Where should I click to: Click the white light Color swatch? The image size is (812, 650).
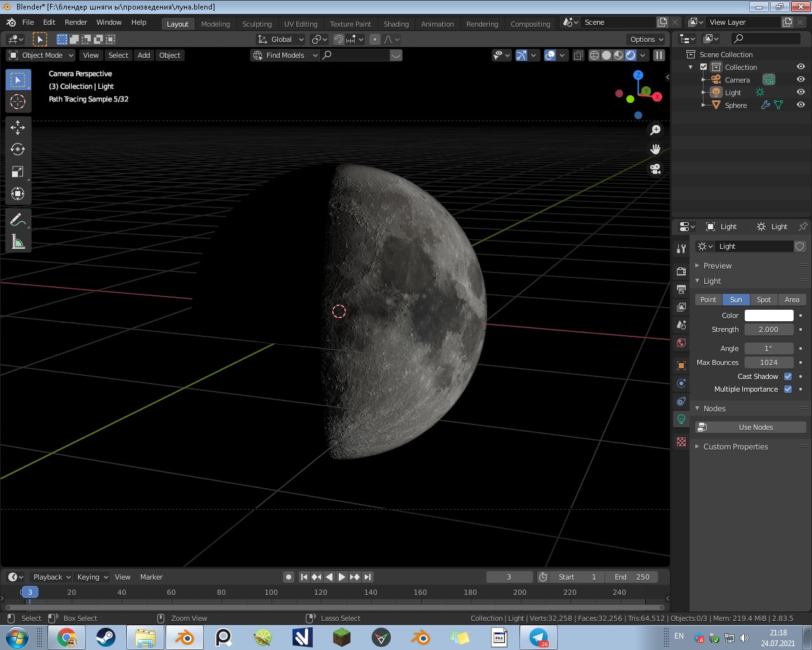pyautogui.click(x=769, y=315)
